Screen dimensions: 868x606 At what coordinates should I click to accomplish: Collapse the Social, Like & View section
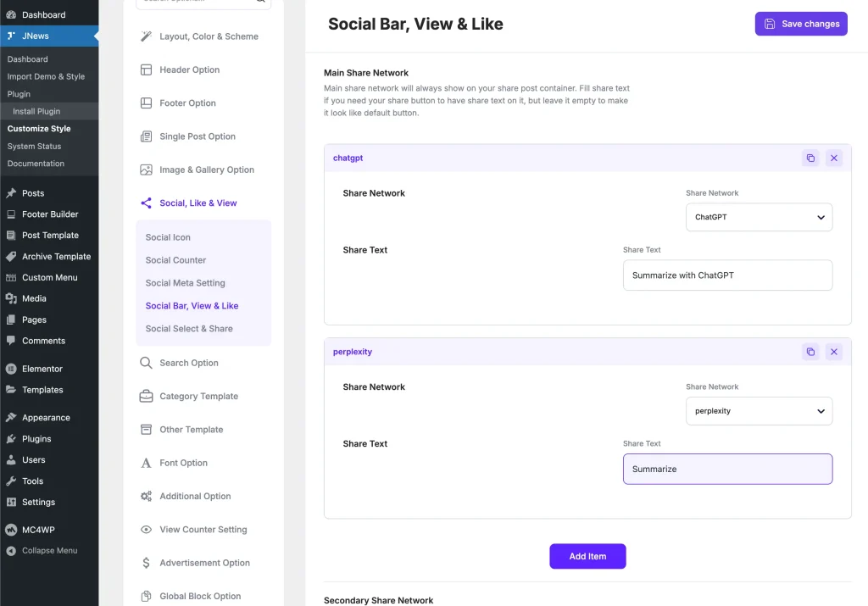click(x=198, y=203)
